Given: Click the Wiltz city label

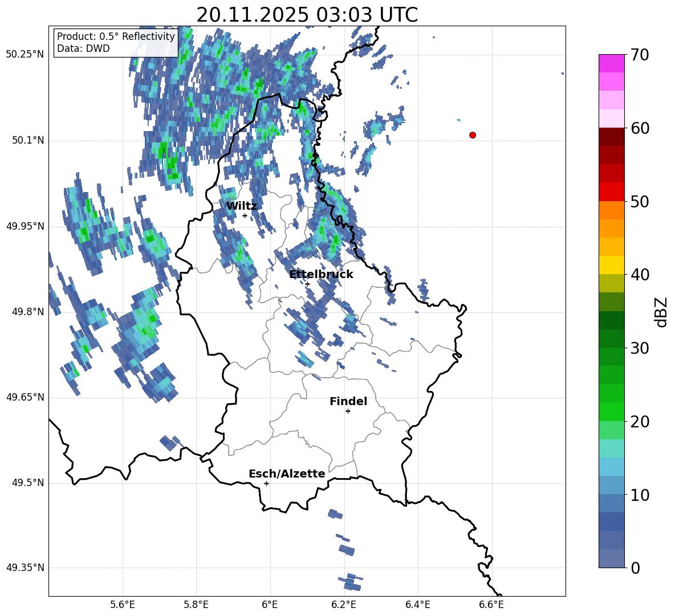Looking at the screenshot, I should tap(242, 206).
